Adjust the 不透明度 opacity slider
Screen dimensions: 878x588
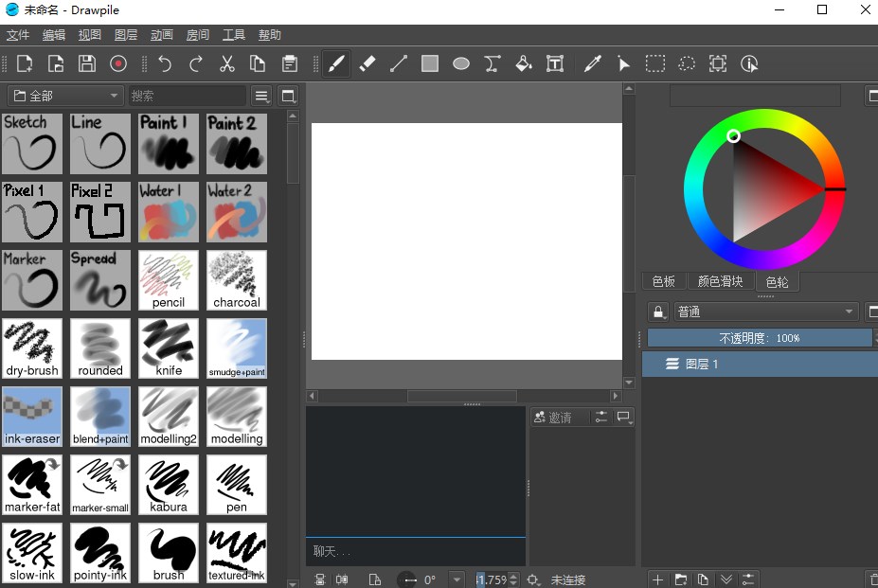758,337
